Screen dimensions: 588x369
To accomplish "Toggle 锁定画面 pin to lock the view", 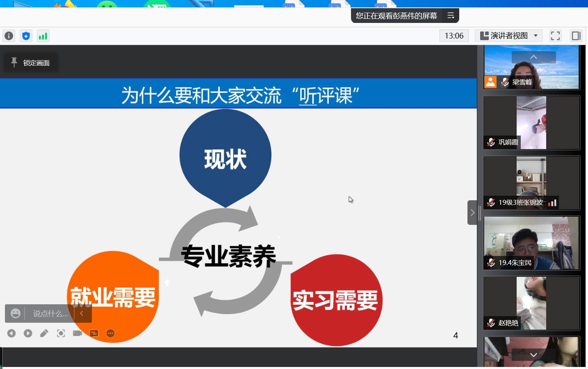I will 30,63.
